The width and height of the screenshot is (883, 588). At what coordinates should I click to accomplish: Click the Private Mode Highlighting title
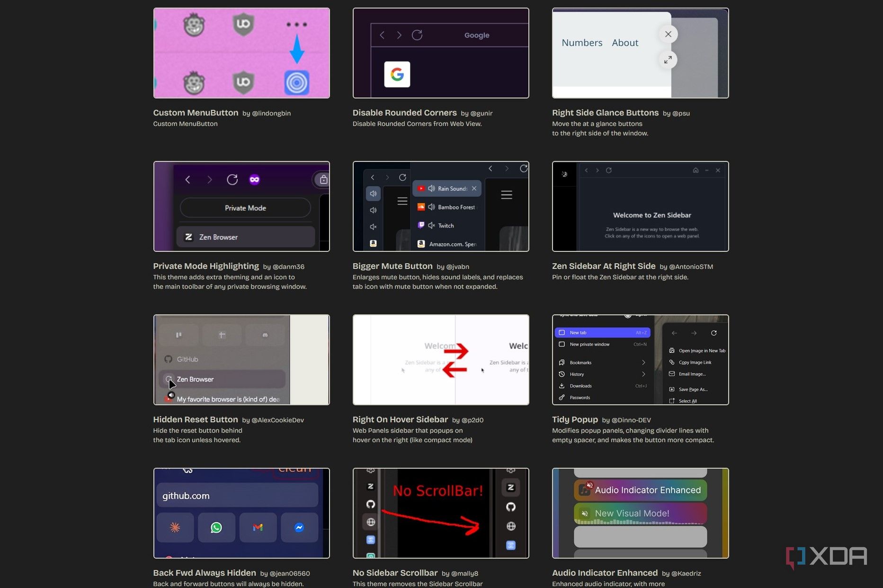206,266
